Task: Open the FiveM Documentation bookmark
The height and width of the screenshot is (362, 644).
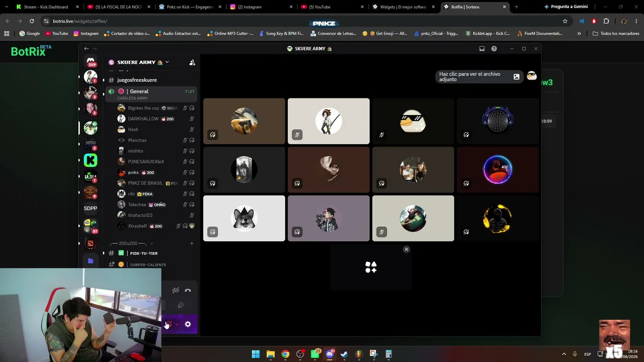Action: pos(539,34)
